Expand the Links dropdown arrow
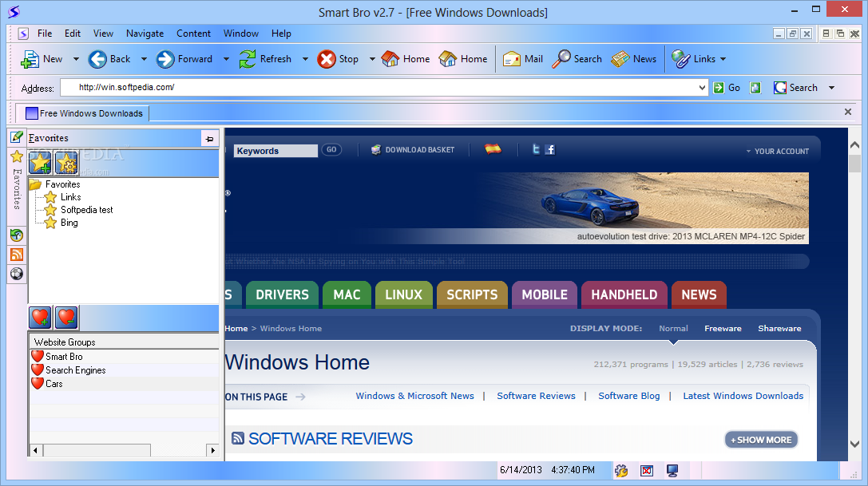868x486 pixels. [x=723, y=59]
